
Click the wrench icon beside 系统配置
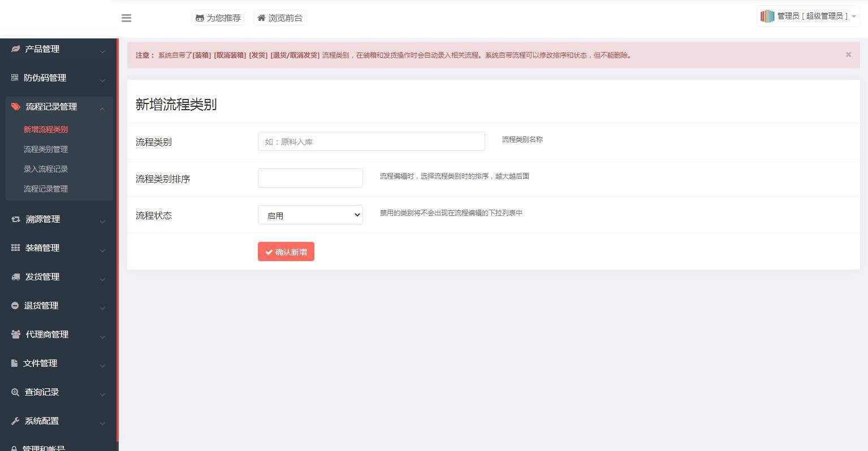pos(15,421)
